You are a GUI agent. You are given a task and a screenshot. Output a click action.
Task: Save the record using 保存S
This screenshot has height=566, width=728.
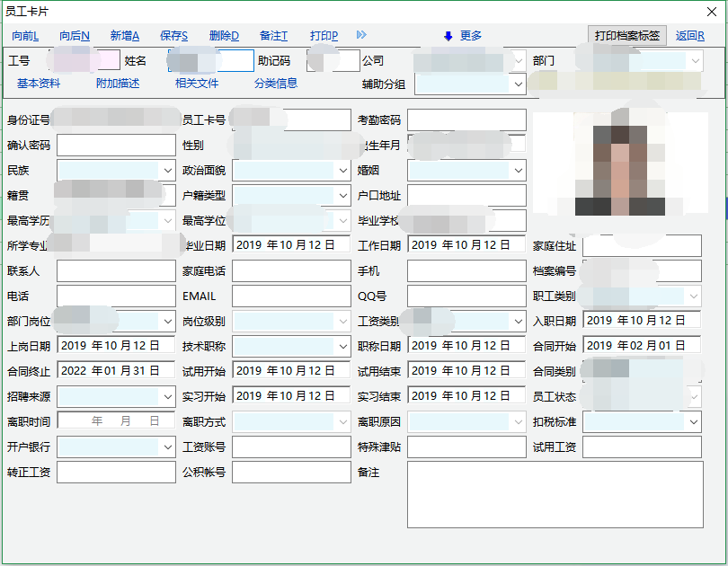pos(173,36)
